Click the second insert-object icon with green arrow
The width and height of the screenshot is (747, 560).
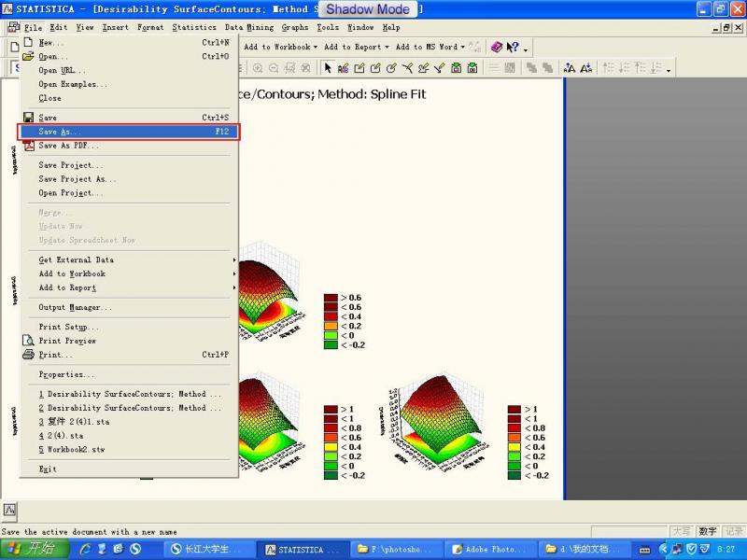coord(472,68)
